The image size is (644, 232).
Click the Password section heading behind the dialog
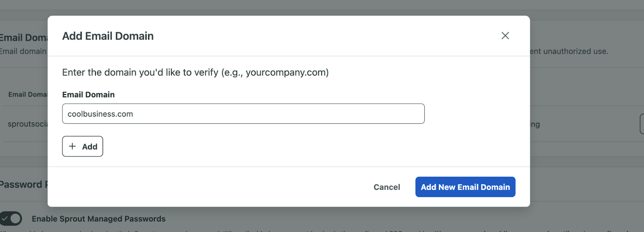pyautogui.click(x=24, y=185)
